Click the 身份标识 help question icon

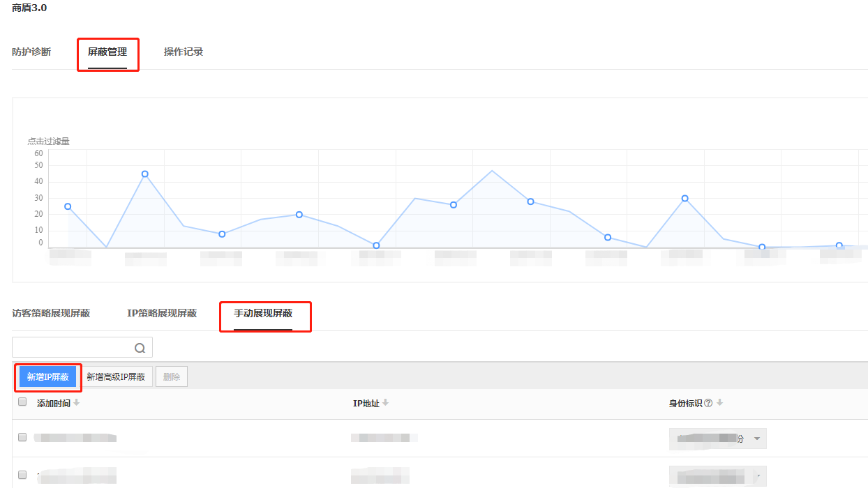[x=708, y=403]
